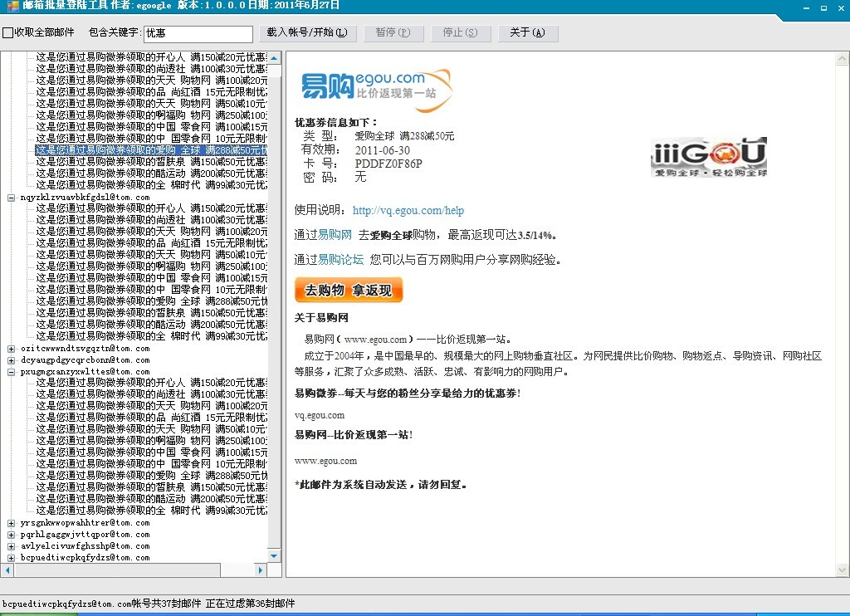This screenshot has width=850, height=616.
Task: Click the card number PDDFZ0F86P
Action: 388,164
